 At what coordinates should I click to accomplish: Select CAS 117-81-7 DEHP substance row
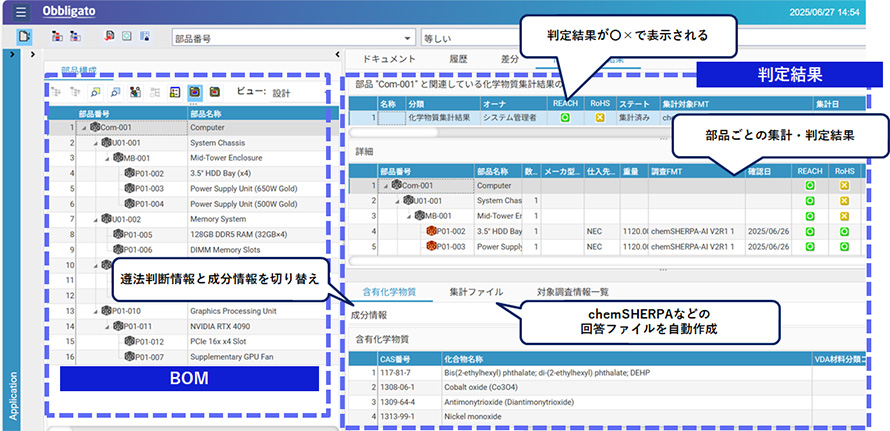point(607,373)
